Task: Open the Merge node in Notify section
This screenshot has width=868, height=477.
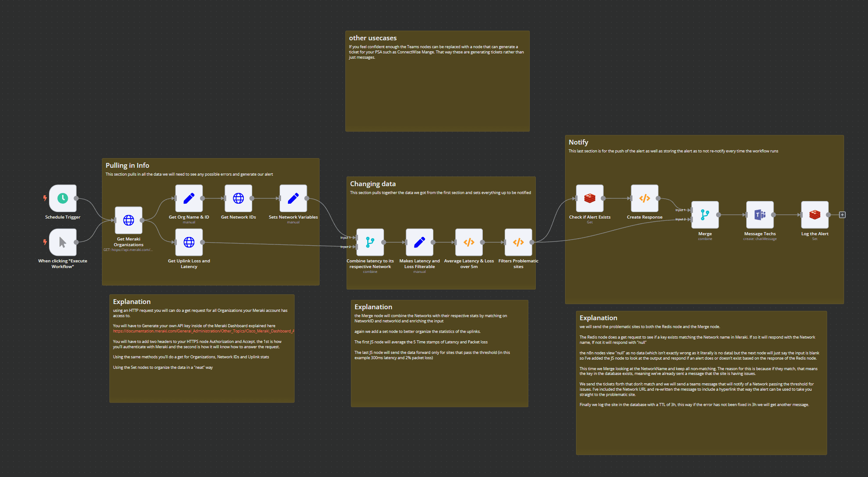Action: click(705, 215)
